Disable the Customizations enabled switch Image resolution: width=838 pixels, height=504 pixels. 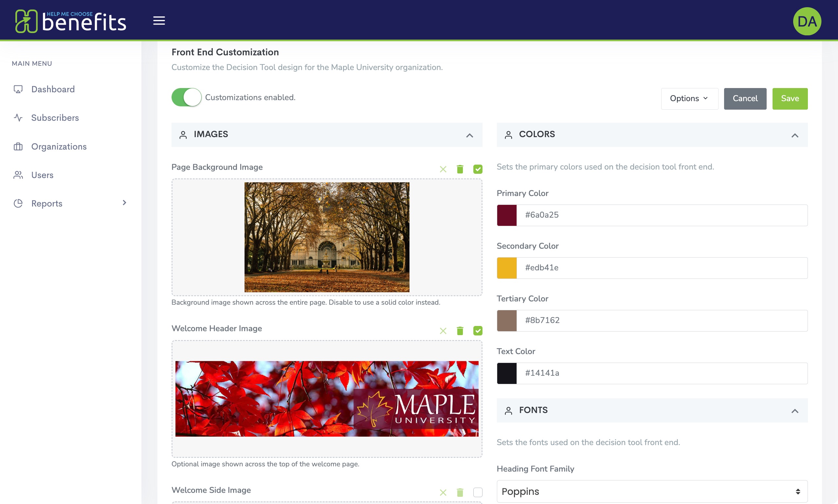[x=186, y=98]
